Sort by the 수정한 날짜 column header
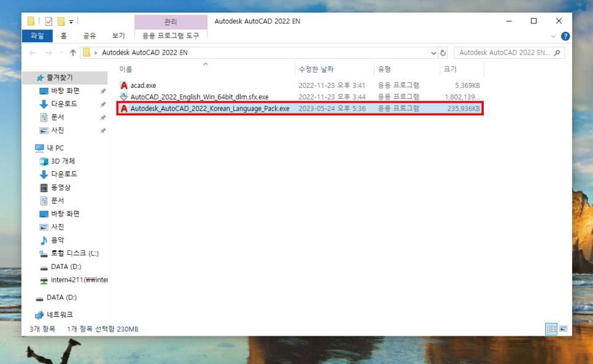The image size is (593, 364). (316, 69)
